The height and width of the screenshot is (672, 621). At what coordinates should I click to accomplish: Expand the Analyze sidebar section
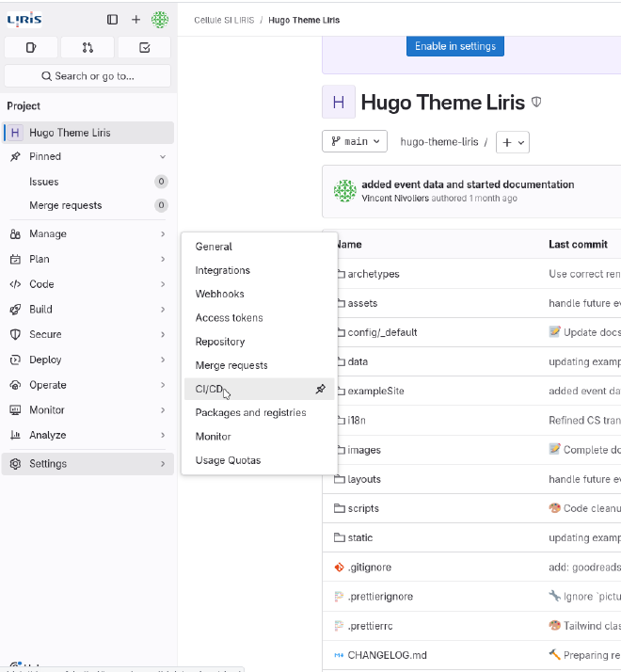point(88,435)
